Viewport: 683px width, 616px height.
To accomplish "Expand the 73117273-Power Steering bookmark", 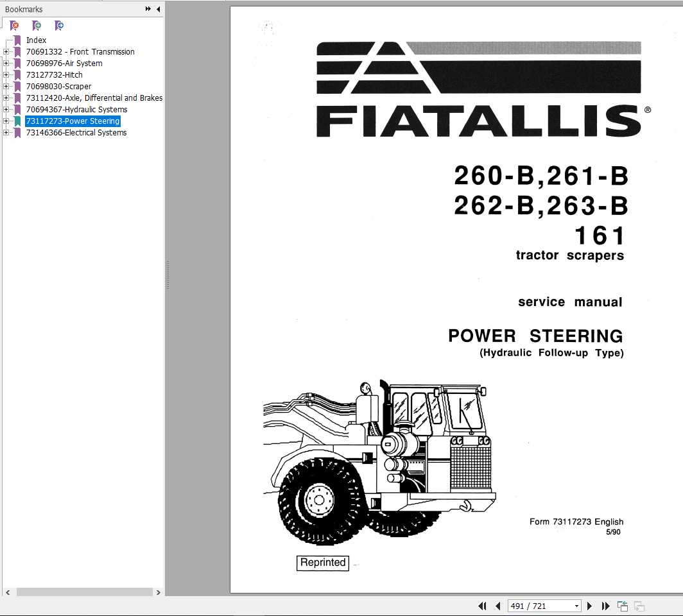I will 6,121.
